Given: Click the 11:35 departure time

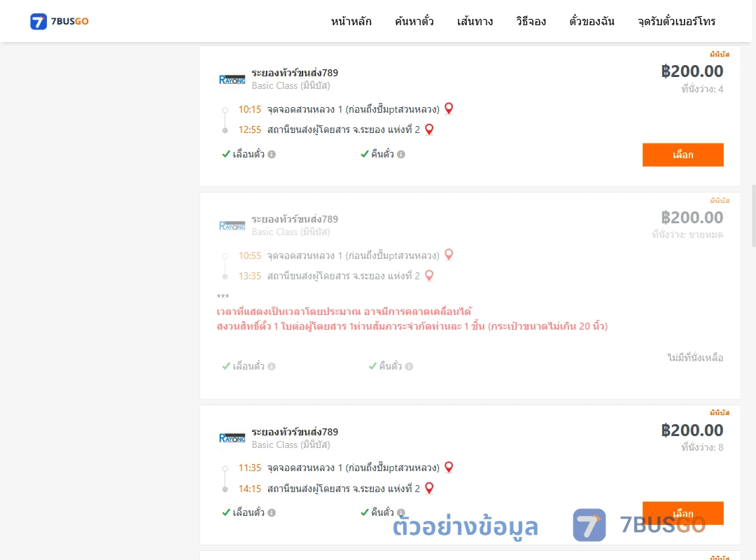Looking at the screenshot, I should (x=250, y=468).
